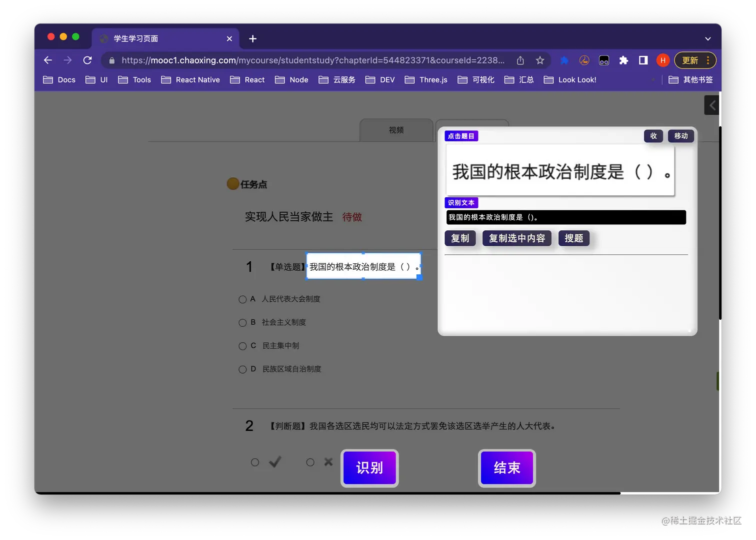This screenshot has width=756, height=540.
Task: Reload the student study page
Action: click(x=87, y=60)
